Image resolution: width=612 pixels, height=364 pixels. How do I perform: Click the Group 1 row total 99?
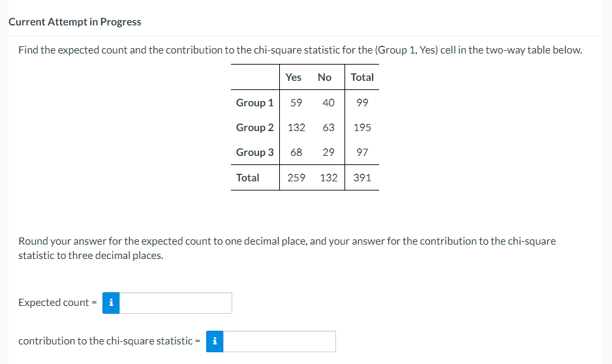[x=362, y=102]
